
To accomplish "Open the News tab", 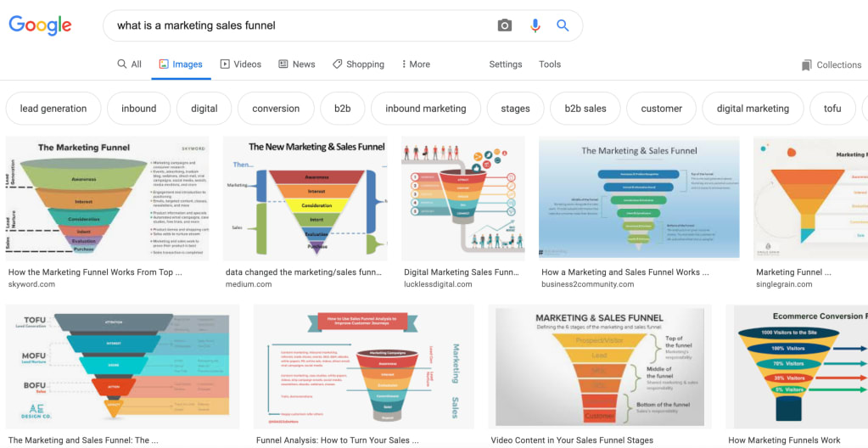I will point(297,64).
